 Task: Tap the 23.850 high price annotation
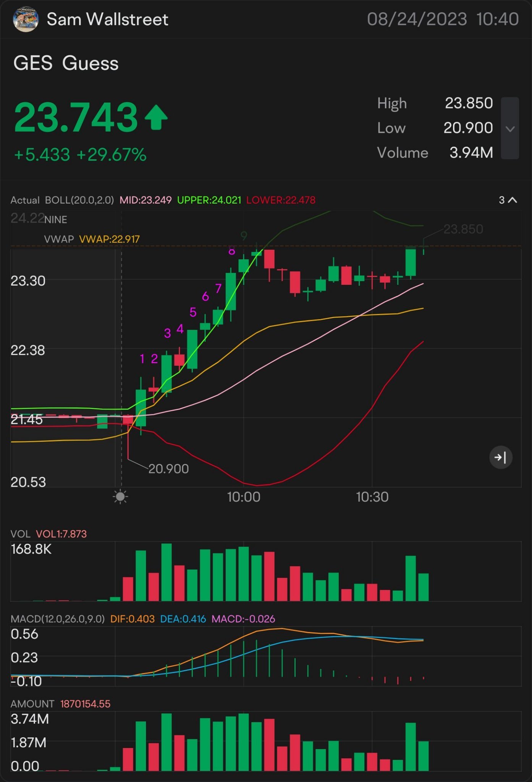click(463, 229)
